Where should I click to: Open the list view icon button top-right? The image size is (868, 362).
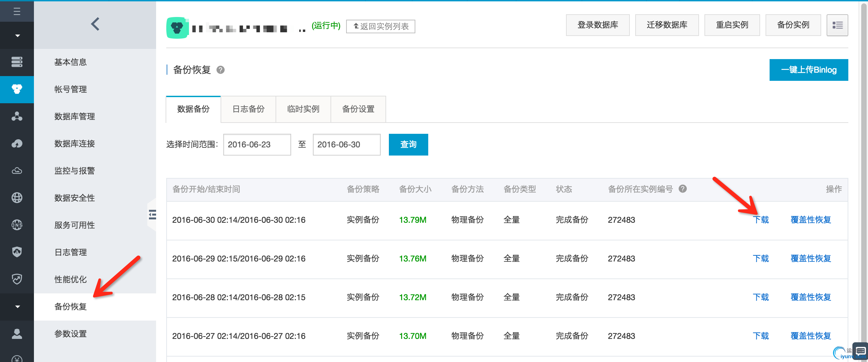[x=837, y=25]
